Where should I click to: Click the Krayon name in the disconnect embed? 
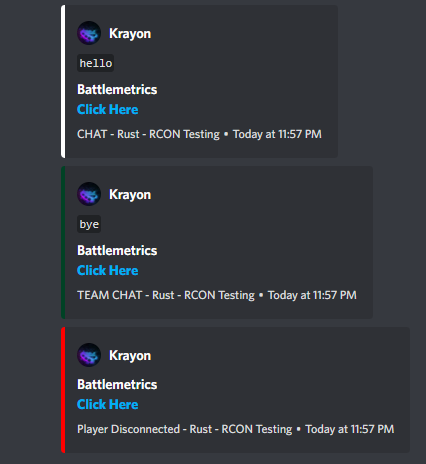[x=130, y=356]
